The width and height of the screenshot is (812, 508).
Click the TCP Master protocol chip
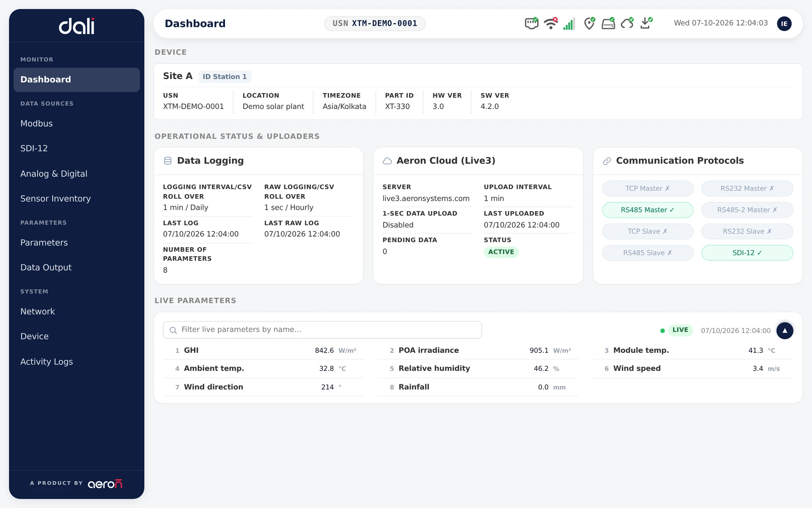[x=648, y=188]
